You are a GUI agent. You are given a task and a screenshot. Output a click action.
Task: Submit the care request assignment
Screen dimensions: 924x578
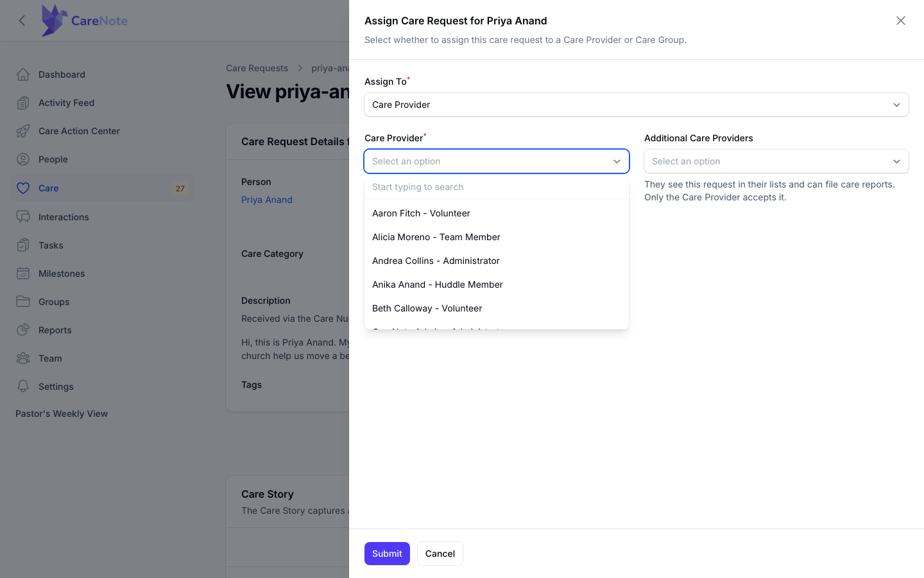[387, 554]
